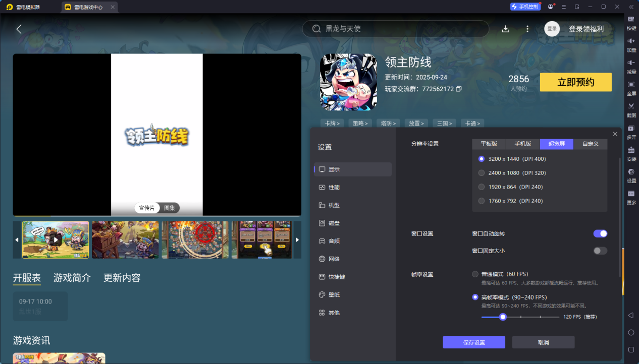Install an APK via the 安装 icon
Image resolution: width=639 pixels, height=364 pixels.
click(631, 154)
